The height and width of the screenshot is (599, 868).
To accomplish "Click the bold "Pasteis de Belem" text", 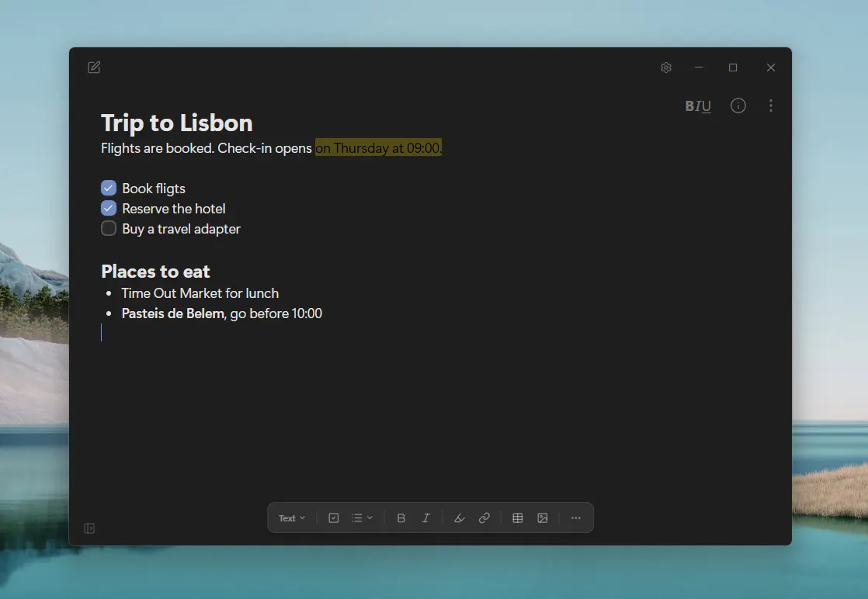I will [172, 313].
